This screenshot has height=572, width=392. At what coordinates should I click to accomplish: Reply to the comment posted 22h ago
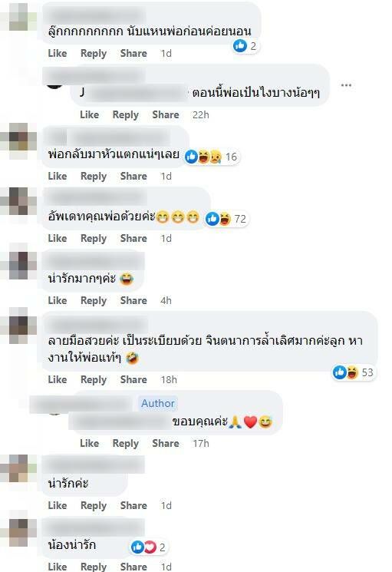[x=126, y=115]
